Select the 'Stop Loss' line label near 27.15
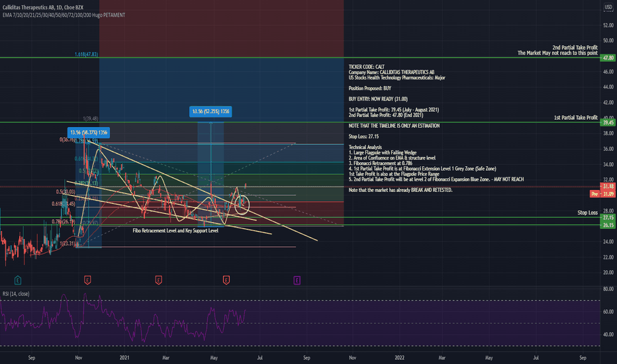This screenshot has width=617, height=364. pos(587,212)
